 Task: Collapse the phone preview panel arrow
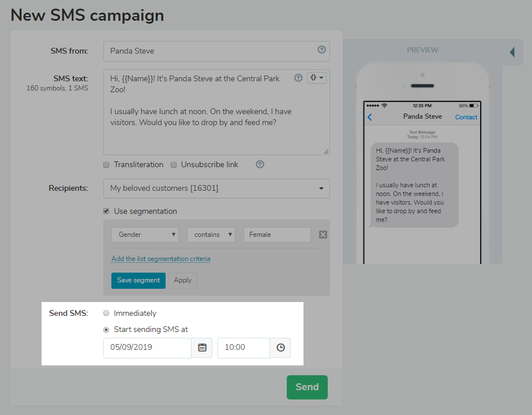pos(512,51)
